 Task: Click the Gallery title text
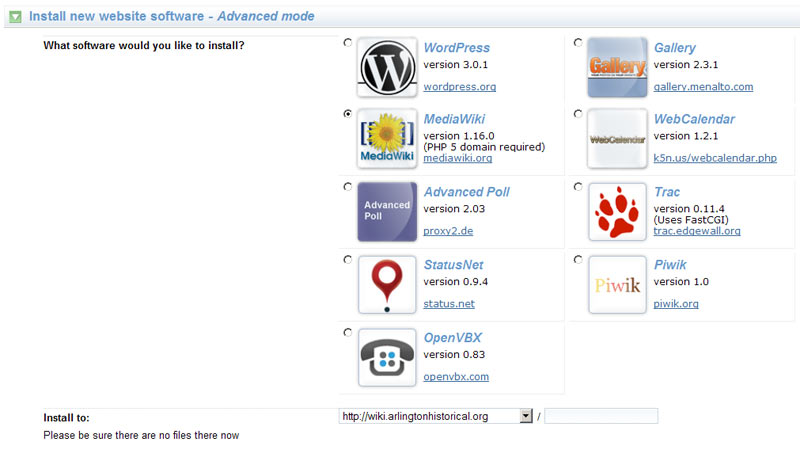(x=674, y=48)
